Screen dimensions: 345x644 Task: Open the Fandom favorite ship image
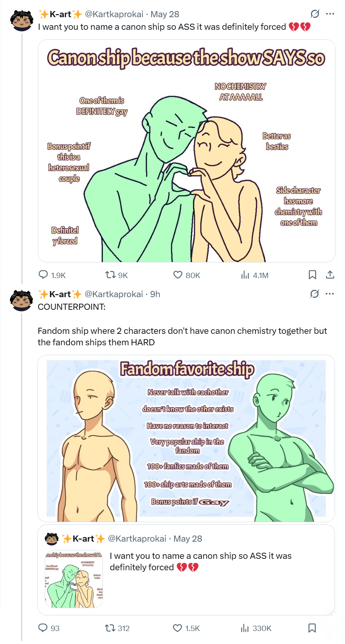pos(186,439)
